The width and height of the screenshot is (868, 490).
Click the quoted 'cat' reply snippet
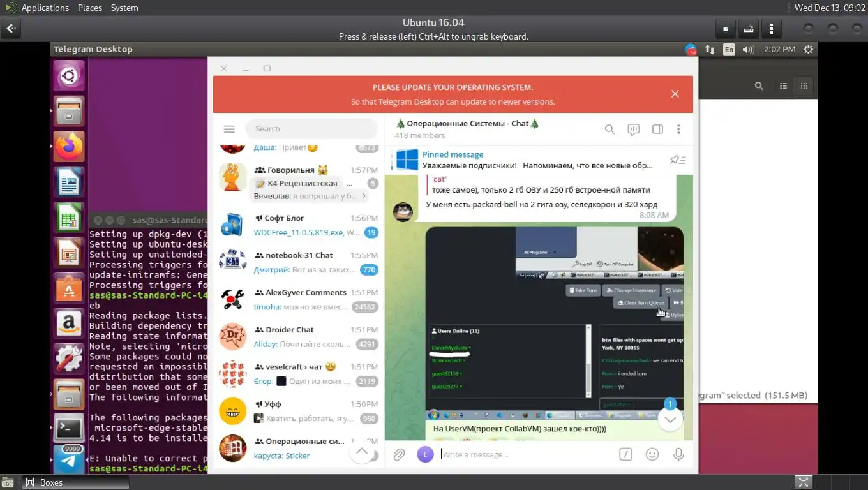[541, 184]
